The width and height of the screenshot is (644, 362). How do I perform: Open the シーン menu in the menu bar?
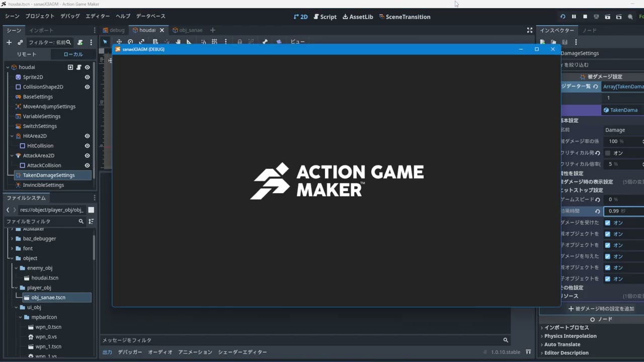pos(12,16)
